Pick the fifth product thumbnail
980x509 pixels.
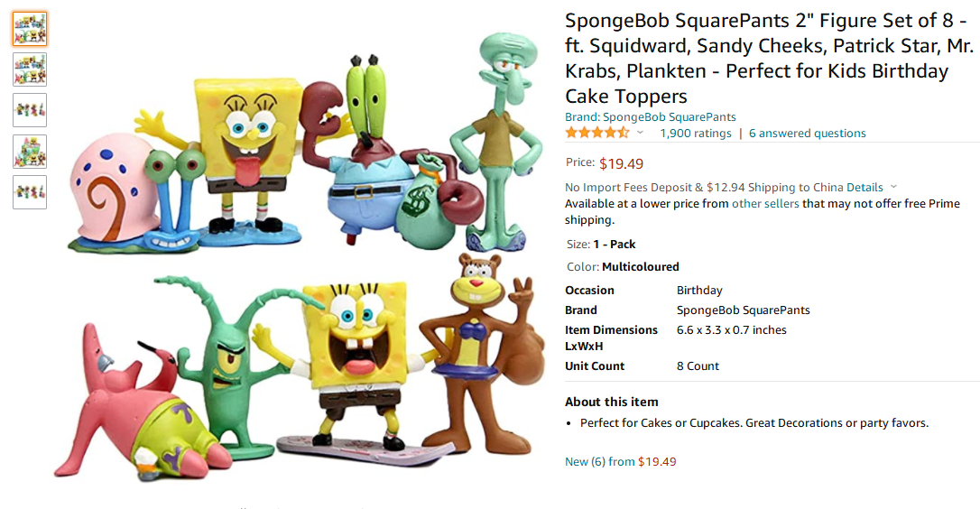click(x=30, y=192)
